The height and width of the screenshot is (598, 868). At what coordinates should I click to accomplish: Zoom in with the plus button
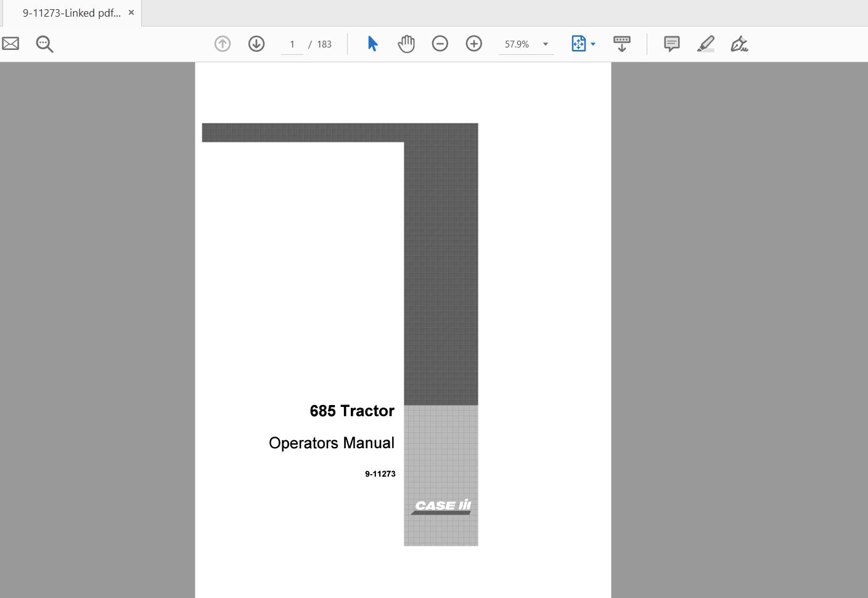[474, 44]
